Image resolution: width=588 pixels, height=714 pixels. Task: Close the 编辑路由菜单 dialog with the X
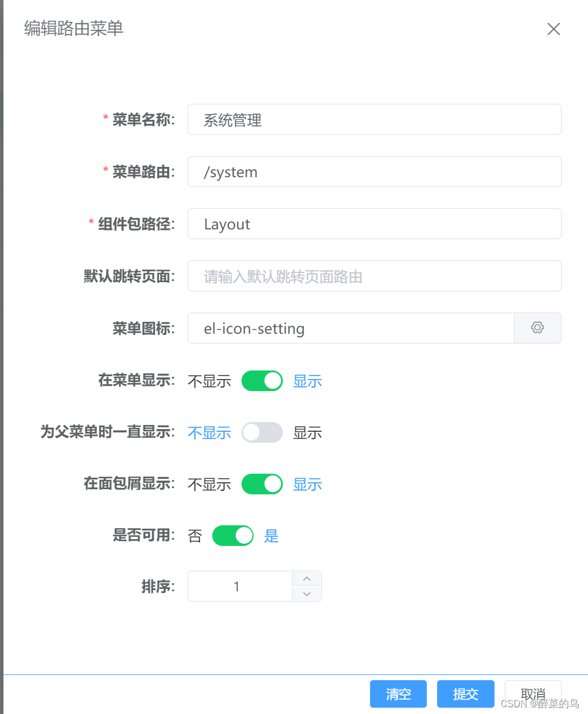[554, 29]
